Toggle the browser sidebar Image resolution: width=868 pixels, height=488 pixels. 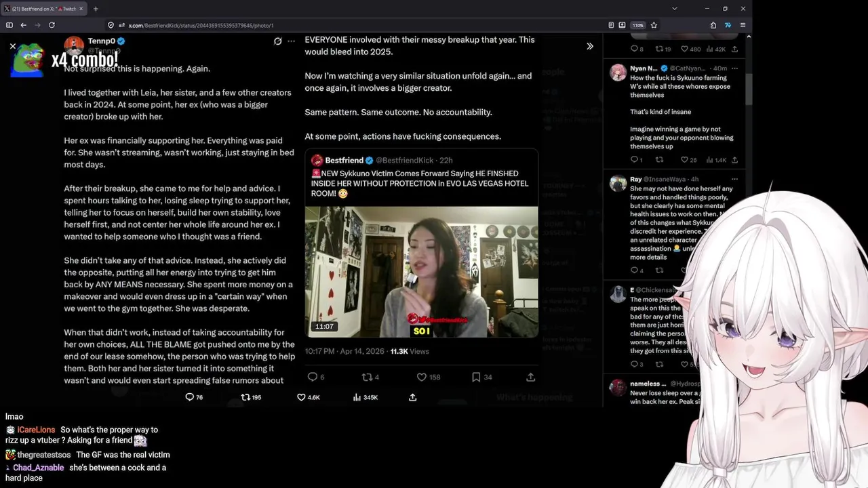click(x=9, y=25)
